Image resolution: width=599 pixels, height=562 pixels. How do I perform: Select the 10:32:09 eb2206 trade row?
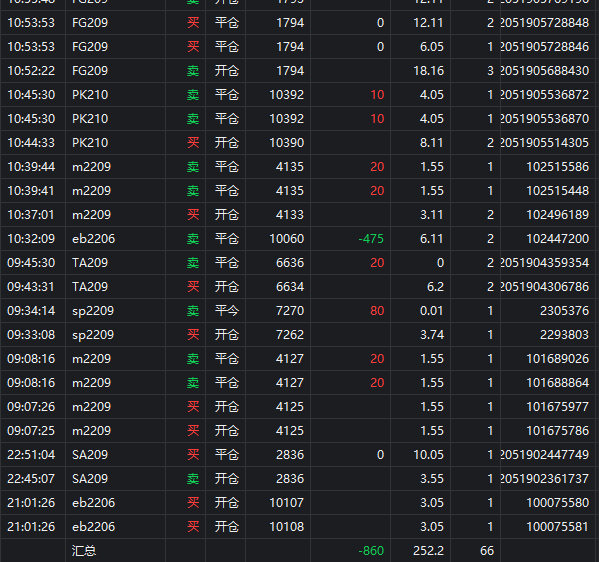[300, 239]
